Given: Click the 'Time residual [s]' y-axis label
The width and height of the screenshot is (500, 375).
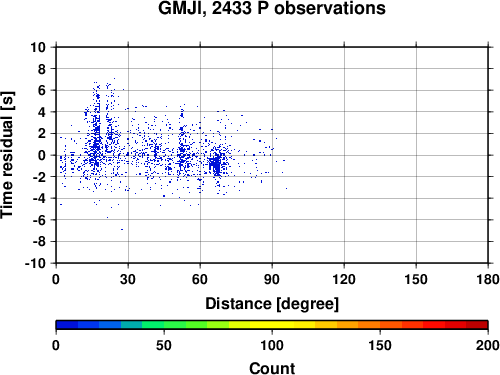Looking at the screenshot, I should (x=7, y=155).
